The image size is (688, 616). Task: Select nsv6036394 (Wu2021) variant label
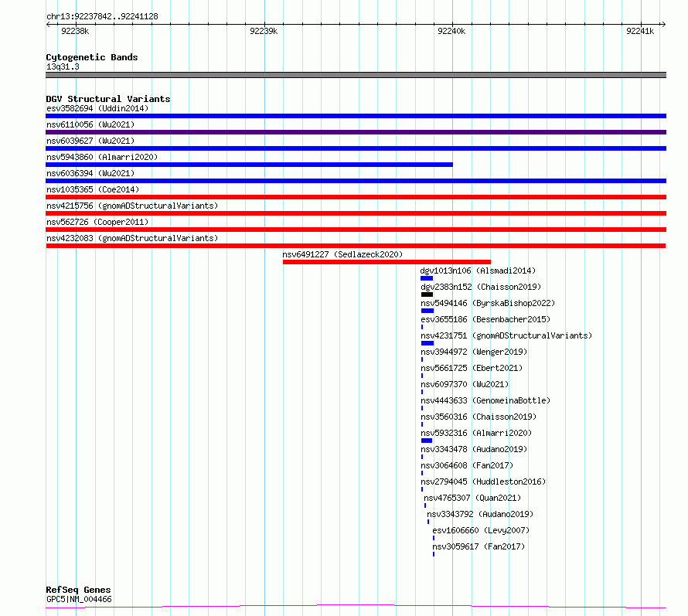pos(90,173)
